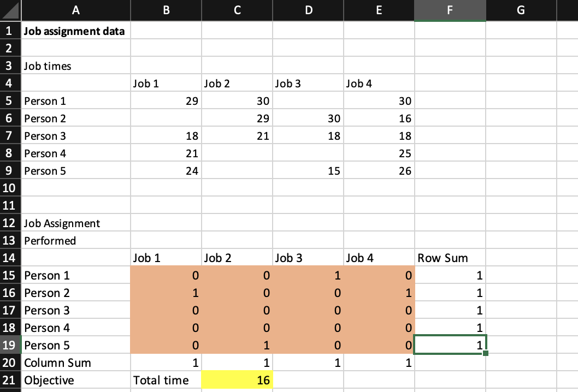Click Person 2's orange Job 1 cell containing 1

pyautogui.click(x=166, y=293)
